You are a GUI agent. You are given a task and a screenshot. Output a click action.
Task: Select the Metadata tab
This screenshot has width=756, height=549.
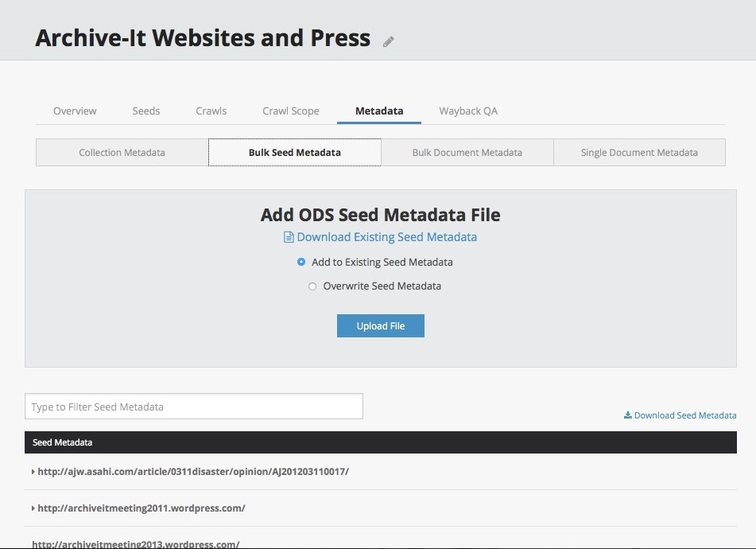[x=379, y=111]
